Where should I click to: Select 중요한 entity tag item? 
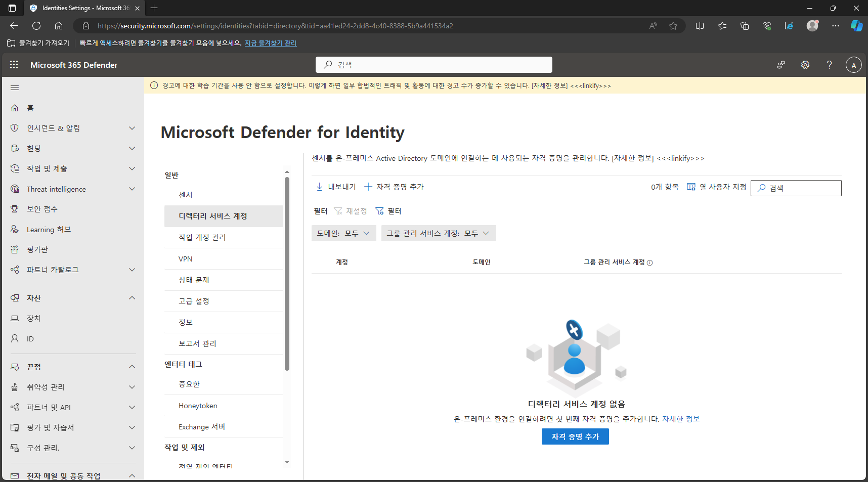224,384
